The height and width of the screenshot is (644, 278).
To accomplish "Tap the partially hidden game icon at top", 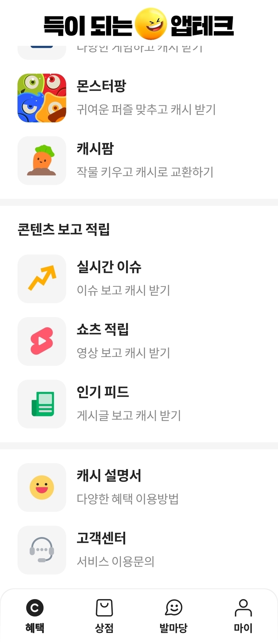I will (x=42, y=52).
